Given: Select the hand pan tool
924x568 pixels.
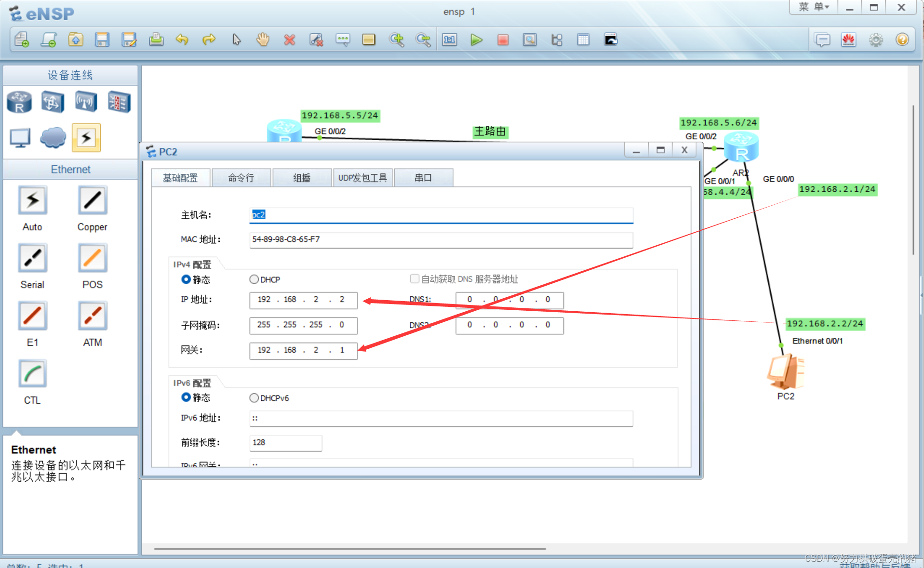Looking at the screenshot, I should click(x=263, y=40).
